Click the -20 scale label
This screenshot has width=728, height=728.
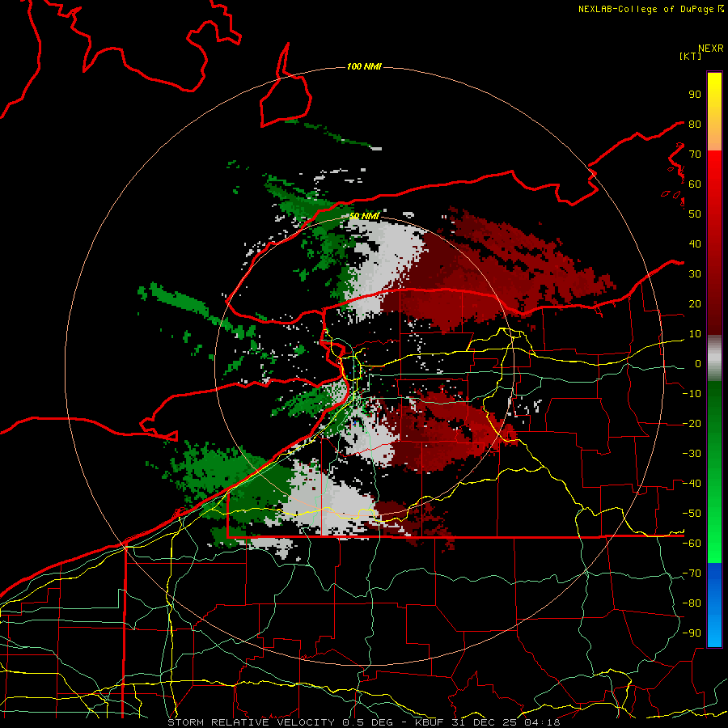(x=692, y=423)
